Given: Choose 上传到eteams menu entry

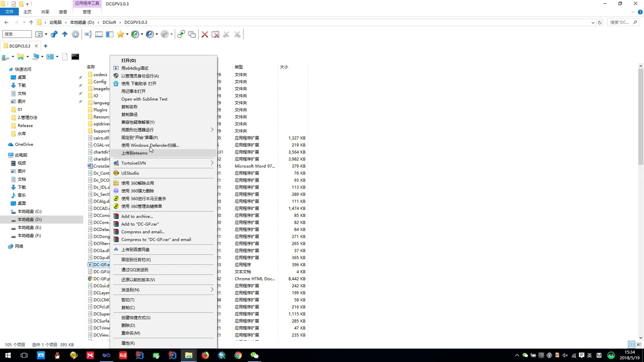Looking at the screenshot, I should 163,153.
